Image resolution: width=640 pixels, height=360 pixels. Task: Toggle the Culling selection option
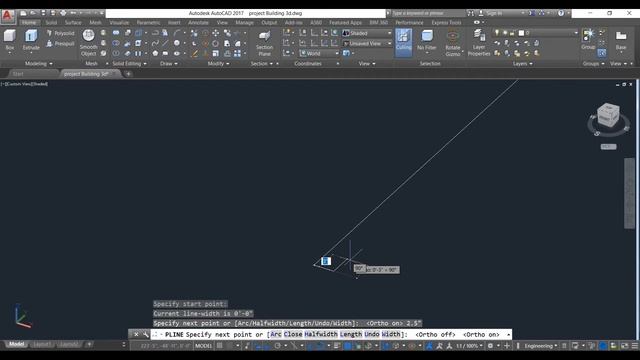pyautogui.click(x=403, y=42)
